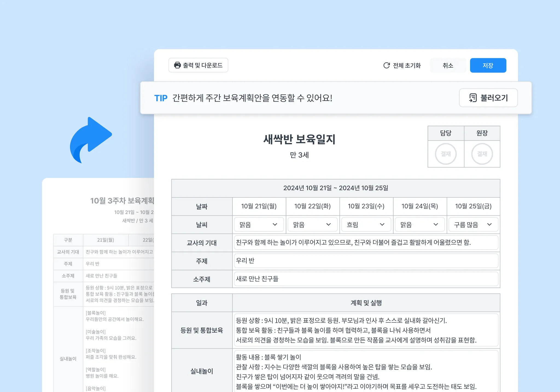560x392 pixels.
Task: Open weather dropdown for 10월 21일(월)
Action: point(259,224)
